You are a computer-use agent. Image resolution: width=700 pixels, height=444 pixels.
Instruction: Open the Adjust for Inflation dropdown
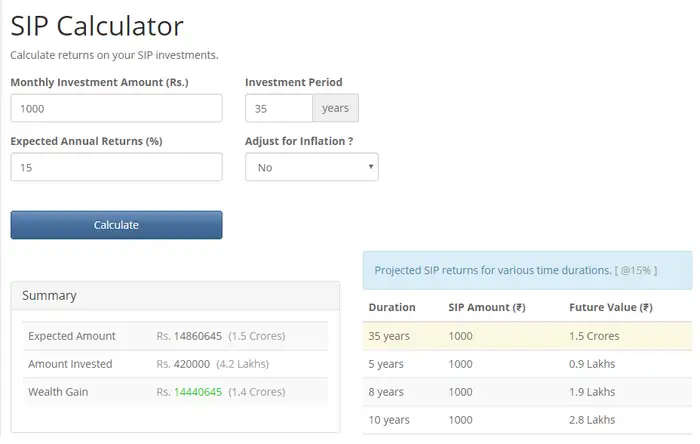click(x=311, y=167)
